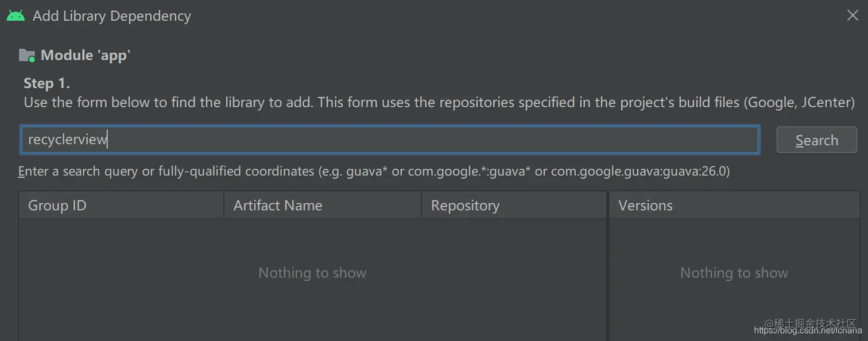This screenshot has height=341, width=868.
Task: Click the 'Step 1.' heading
Action: click(x=46, y=83)
